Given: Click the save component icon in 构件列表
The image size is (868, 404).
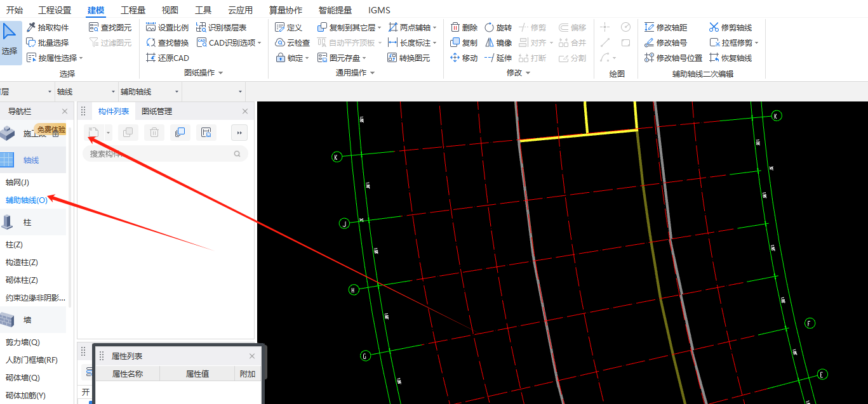Looking at the screenshot, I should pos(206,133).
